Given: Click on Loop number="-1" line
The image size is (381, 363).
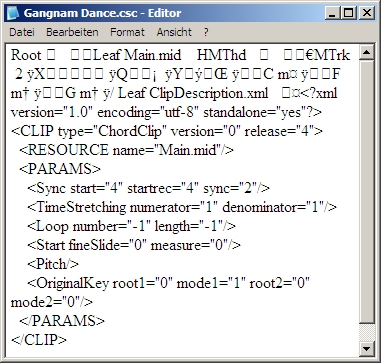Looking at the screenshot, I should tap(131, 226).
